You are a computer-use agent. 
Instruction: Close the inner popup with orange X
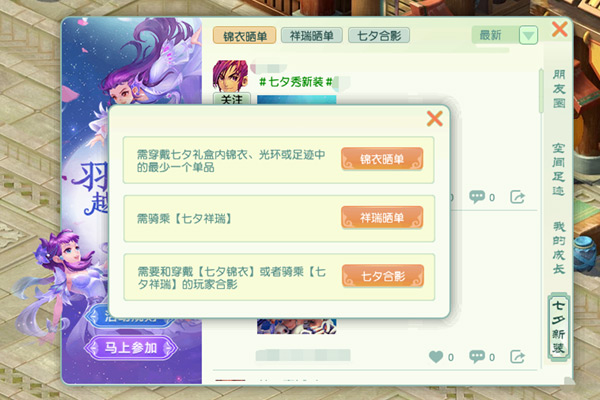click(x=435, y=118)
